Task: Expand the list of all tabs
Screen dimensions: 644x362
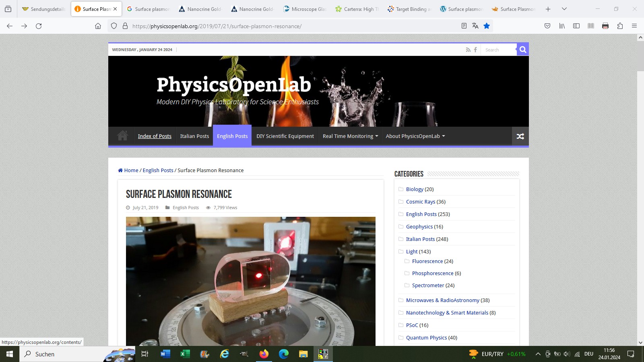Action: [x=564, y=9]
